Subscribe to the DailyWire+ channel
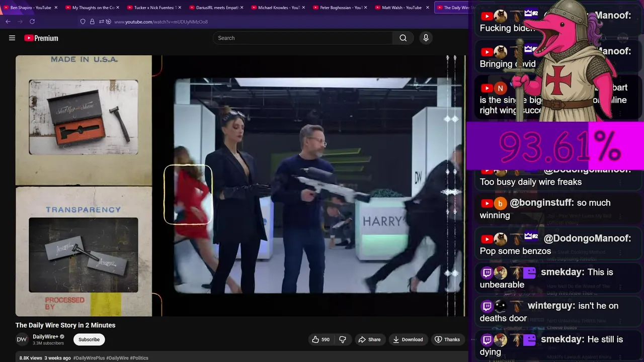 pos(89,339)
